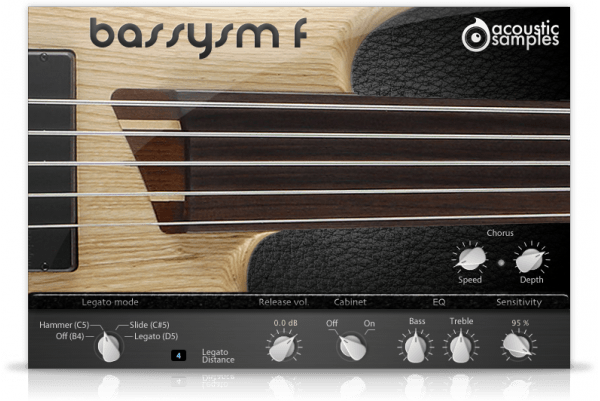Click the Treble EQ knob
Image resolution: width=600 pixels, height=401 pixels.
[x=460, y=346]
